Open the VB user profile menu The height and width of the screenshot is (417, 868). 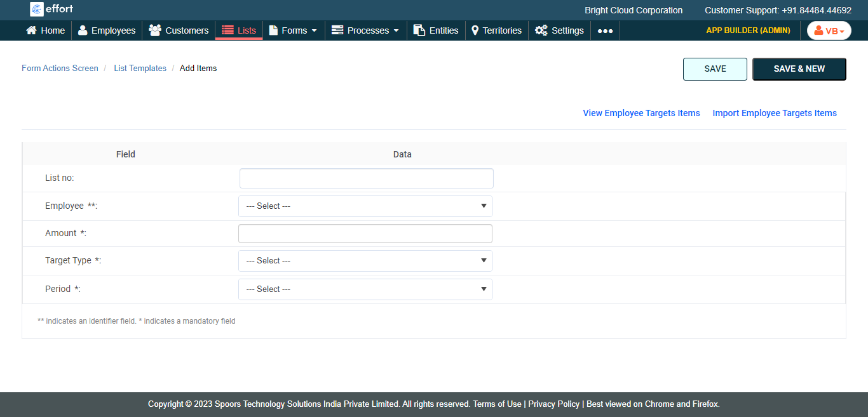click(829, 30)
